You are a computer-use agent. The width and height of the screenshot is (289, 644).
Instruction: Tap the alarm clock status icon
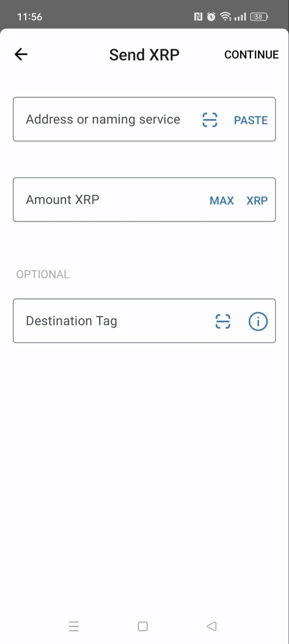click(x=211, y=16)
